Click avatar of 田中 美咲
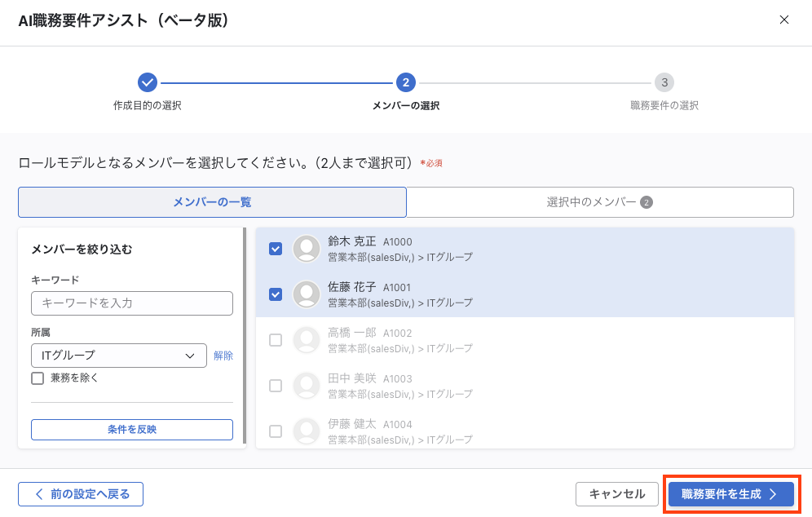 tap(307, 386)
